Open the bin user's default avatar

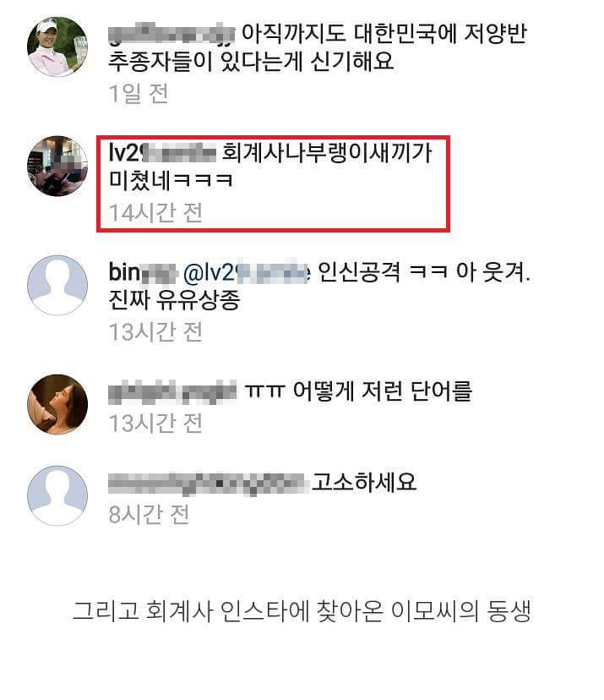(x=57, y=285)
